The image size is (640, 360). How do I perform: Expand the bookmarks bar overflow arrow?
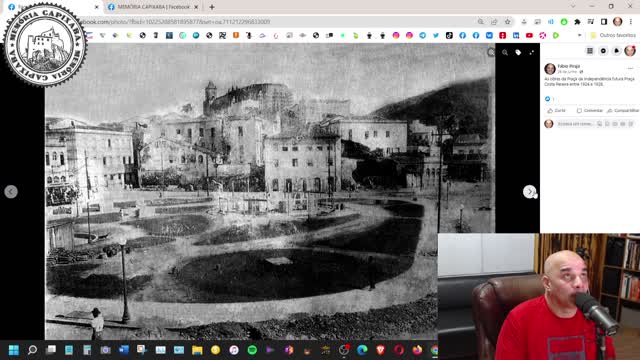pos(579,36)
